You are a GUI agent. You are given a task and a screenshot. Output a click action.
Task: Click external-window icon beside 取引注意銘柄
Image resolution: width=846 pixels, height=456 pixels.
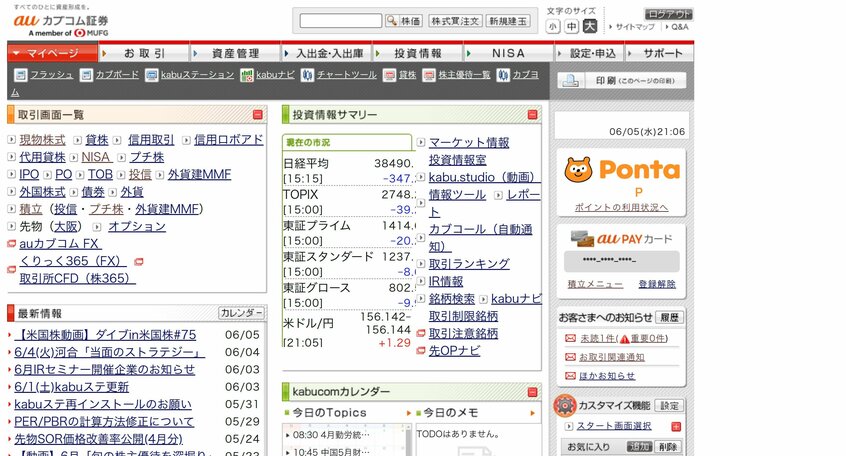tap(421, 334)
